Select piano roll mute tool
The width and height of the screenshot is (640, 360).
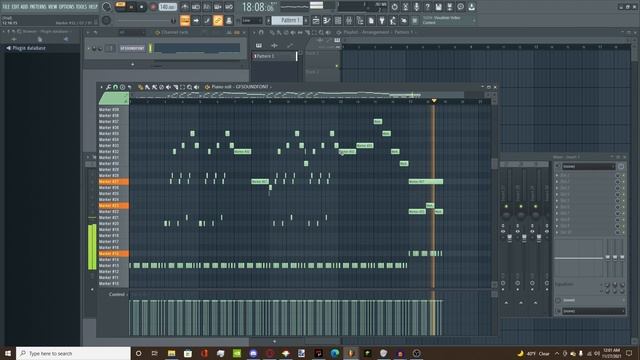coord(169,87)
